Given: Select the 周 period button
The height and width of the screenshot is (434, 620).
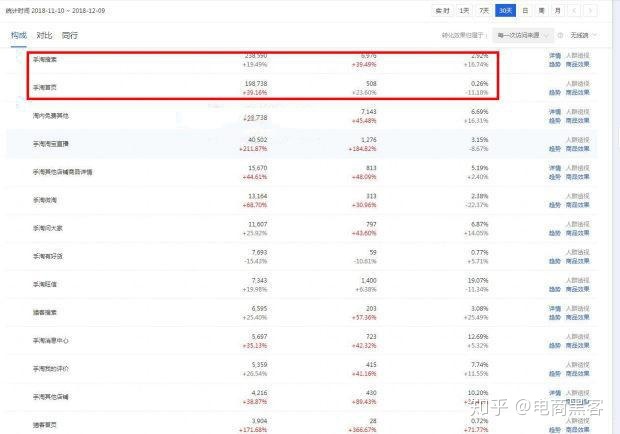Looking at the screenshot, I should 541,11.
